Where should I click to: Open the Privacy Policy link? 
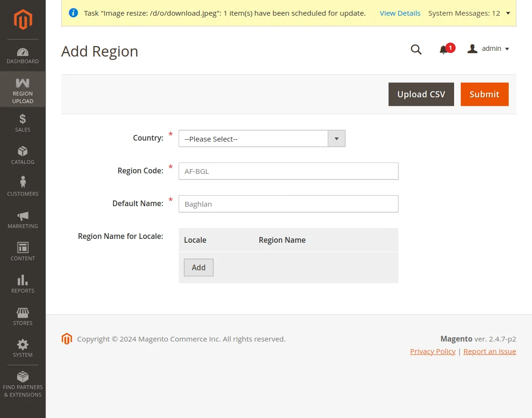pyautogui.click(x=433, y=351)
